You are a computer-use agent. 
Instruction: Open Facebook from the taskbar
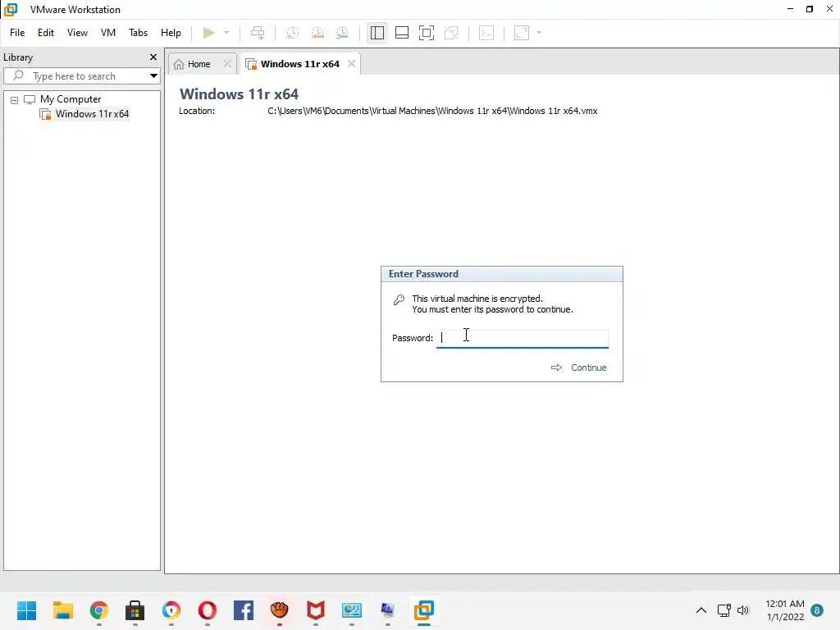click(x=243, y=610)
